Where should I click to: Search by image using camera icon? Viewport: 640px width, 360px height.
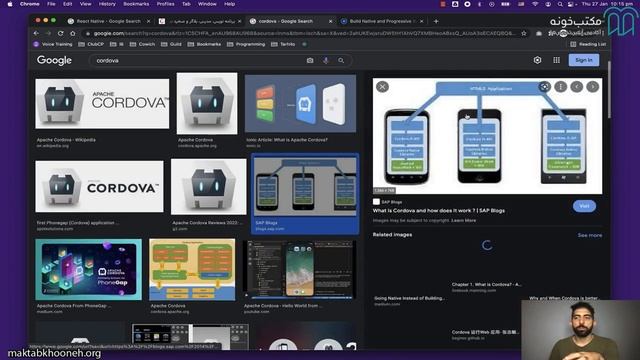tap(310, 60)
